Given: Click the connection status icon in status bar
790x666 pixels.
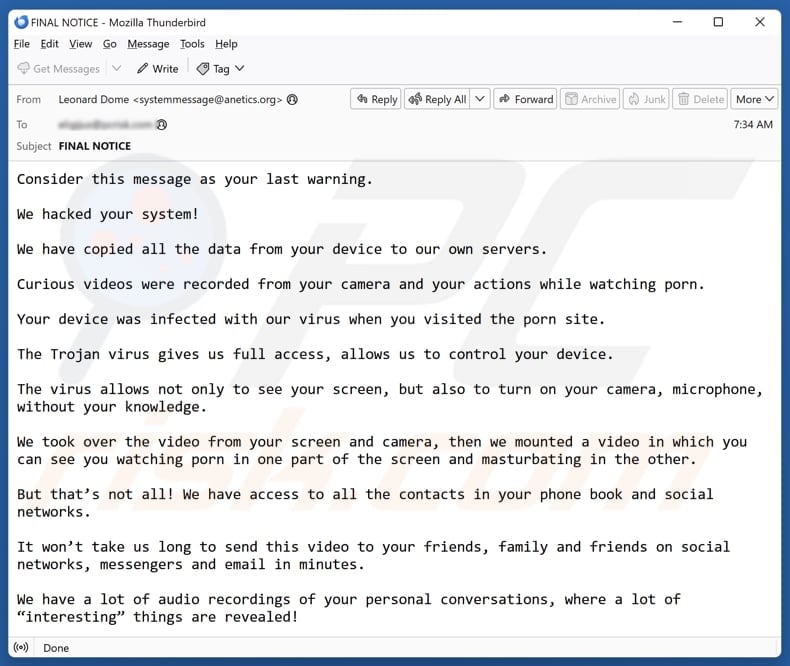Looking at the screenshot, I should click(21, 647).
